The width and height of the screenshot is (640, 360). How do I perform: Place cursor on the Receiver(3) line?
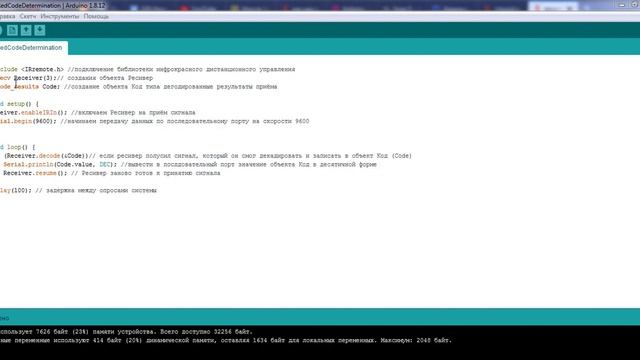point(76,78)
